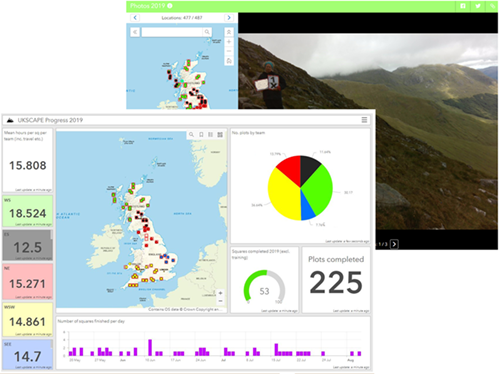Click the magnifier search button on Photos map

point(207,32)
